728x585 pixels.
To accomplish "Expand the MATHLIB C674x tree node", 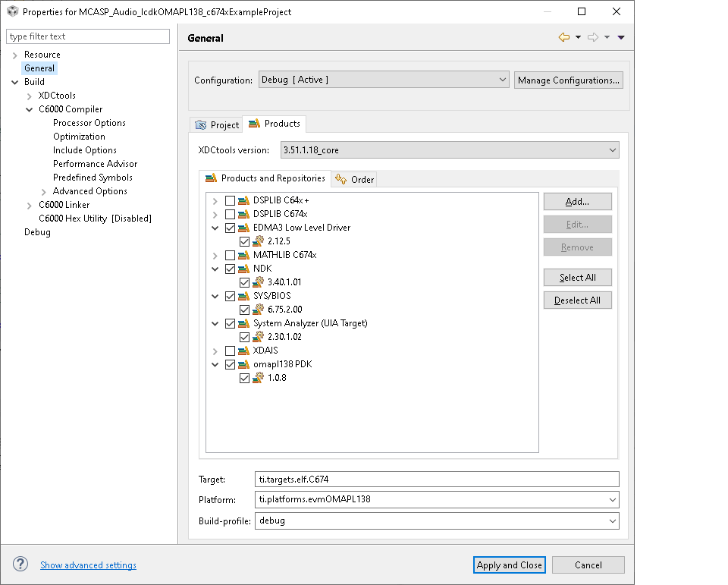I will point(215,256).
